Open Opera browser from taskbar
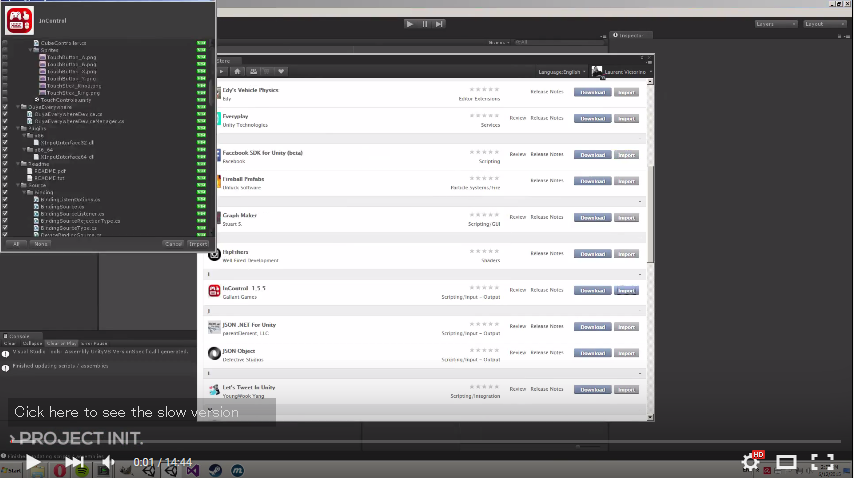The width and height of the screenshot is (854, 478). tap(59, 470)
